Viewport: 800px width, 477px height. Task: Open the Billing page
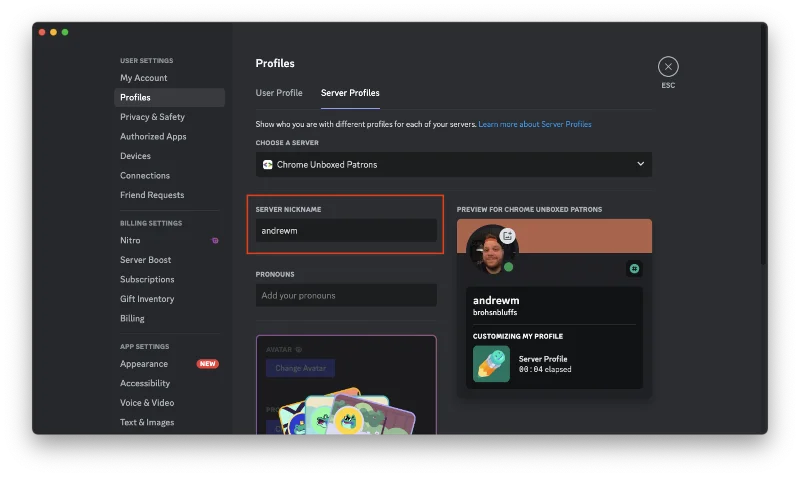click(x=169, y=318)
